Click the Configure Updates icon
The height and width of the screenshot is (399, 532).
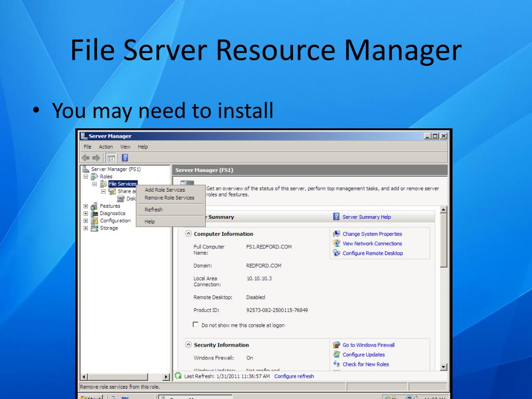coord(336,354)
